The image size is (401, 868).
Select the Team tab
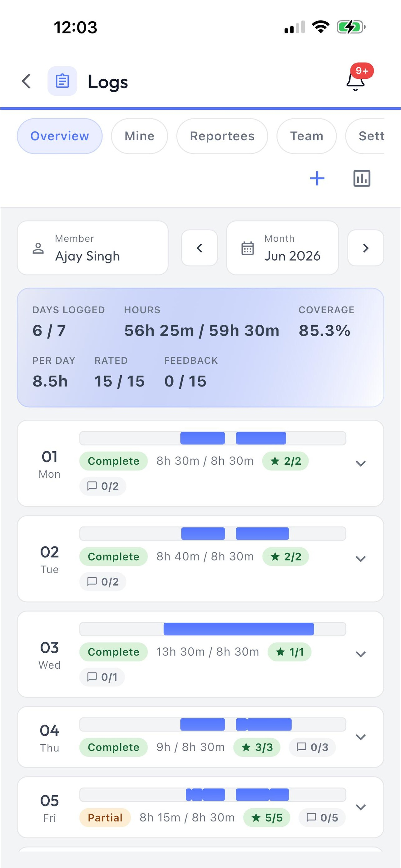point(306,136)
